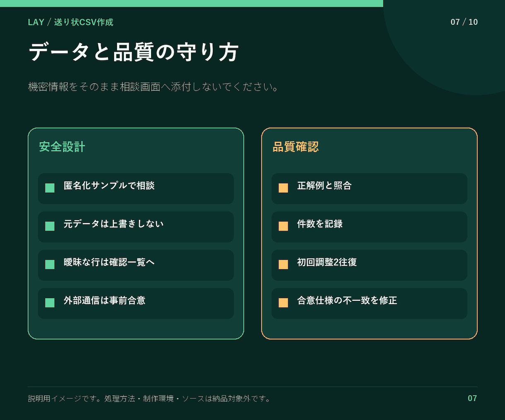Image resolution: width=505 pixels, height=420 pixels.
Task: Select the text 元データは上書きしない
Action: click(114, 224)
